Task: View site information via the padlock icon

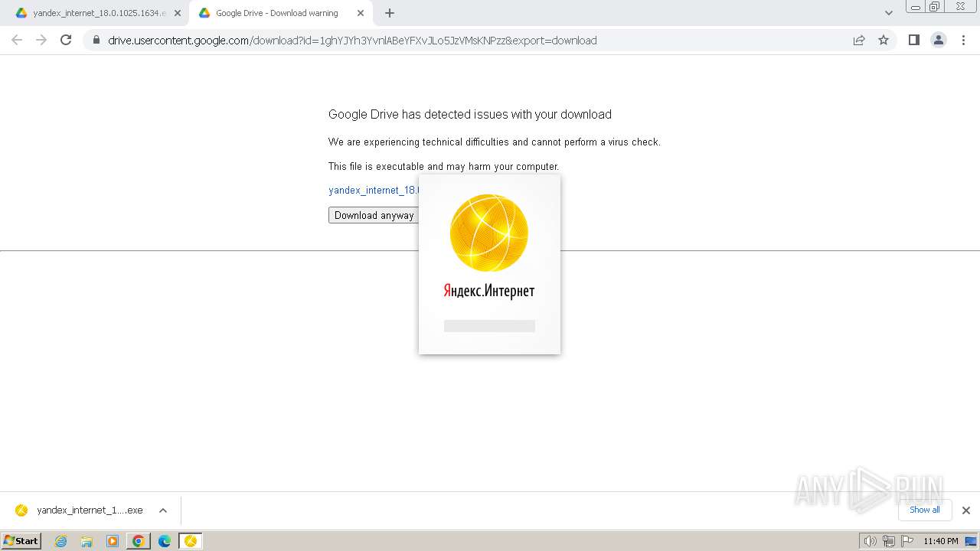Action: 96,41
